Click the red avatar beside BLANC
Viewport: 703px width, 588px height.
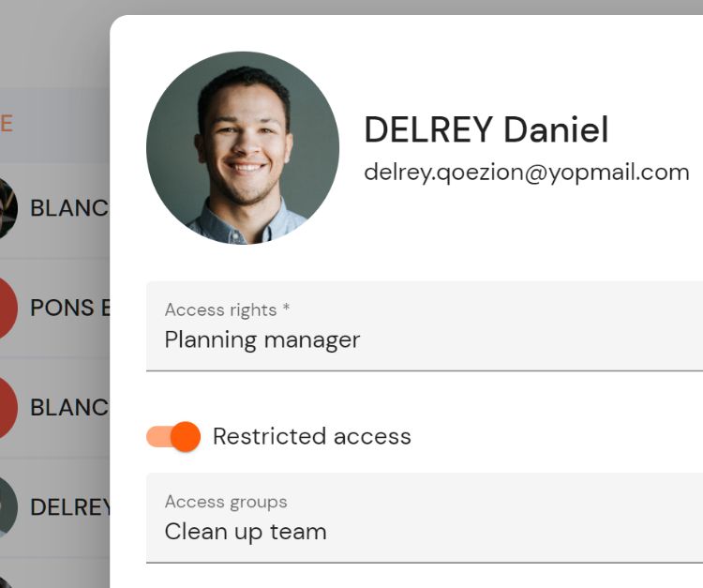[7, 407]
